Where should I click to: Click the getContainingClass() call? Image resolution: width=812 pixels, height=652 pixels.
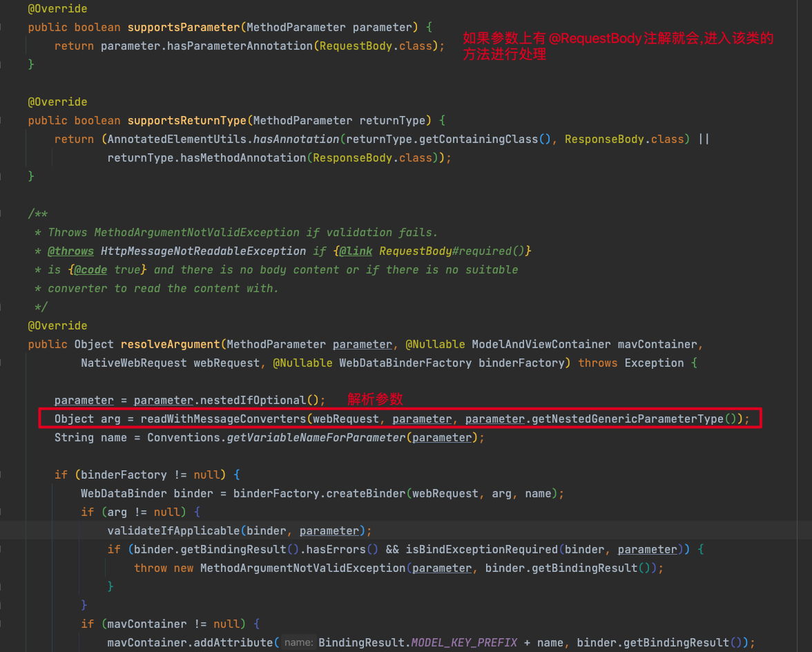pos(485,140)
